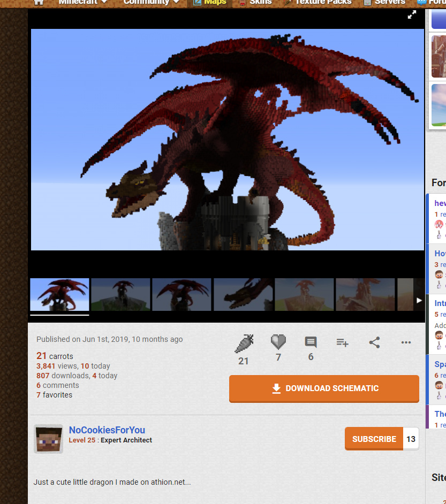Favorite this map with heart icon
Image resolution: width=446 pixels, height=504 pixels.
pos(278,342)
